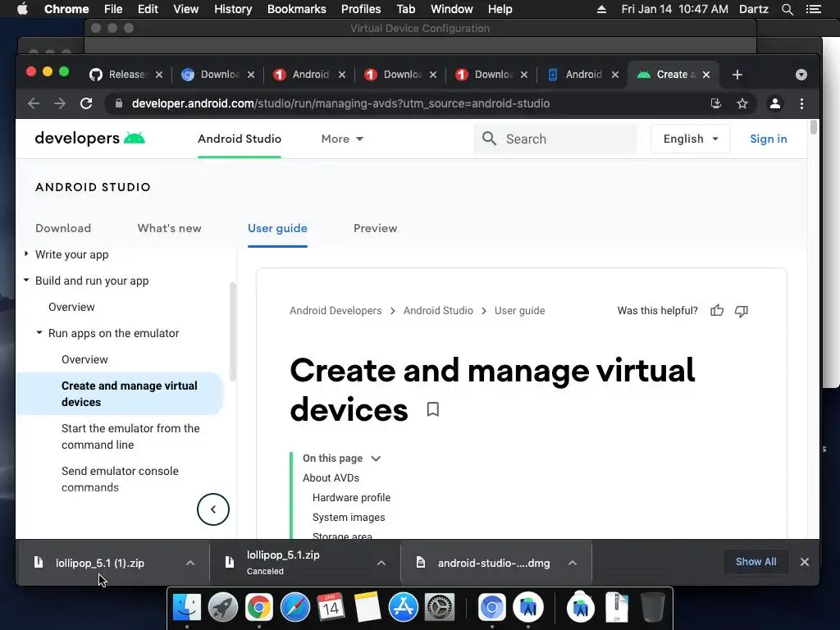Click the install page icon in address bar
The image size is (840, 630).
coord(715,103)
